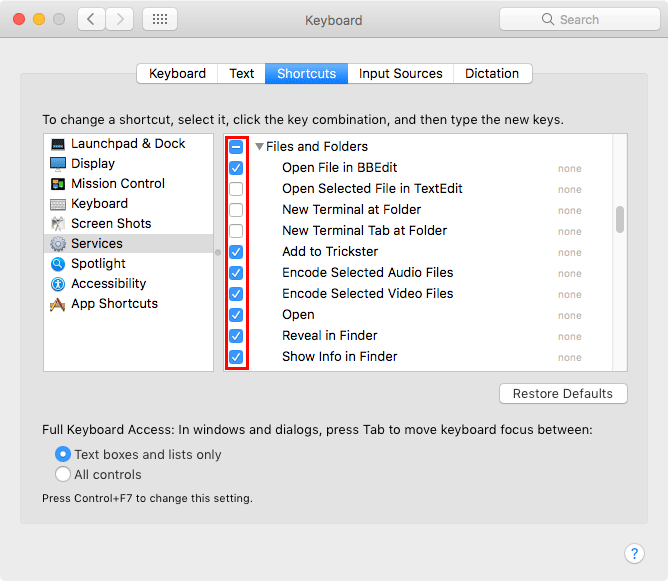Select the All controls radio button
This screenshot has height=581, width=668.
pos(63,474)
